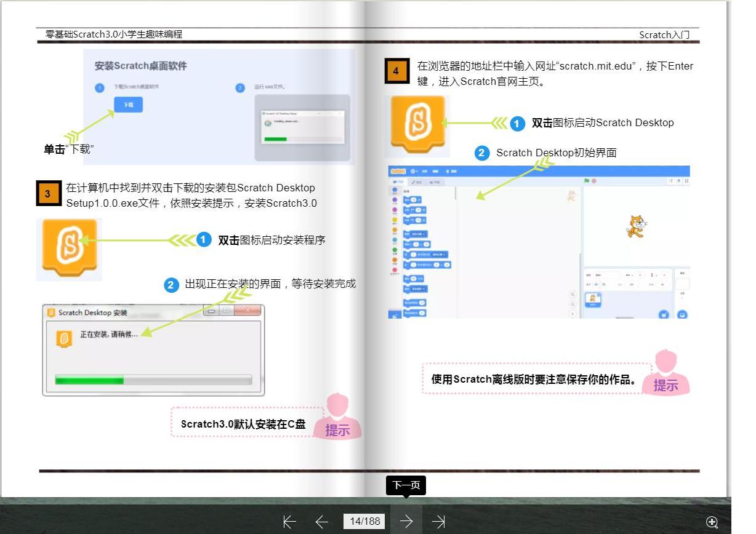Jump to the last page
The width and height of the screenshot is (756, 534).
438,522
